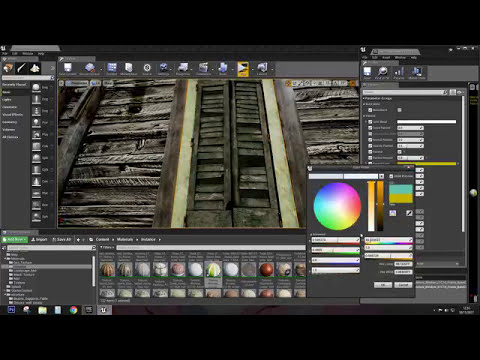Select the Place mode icon

pos(8,68)
